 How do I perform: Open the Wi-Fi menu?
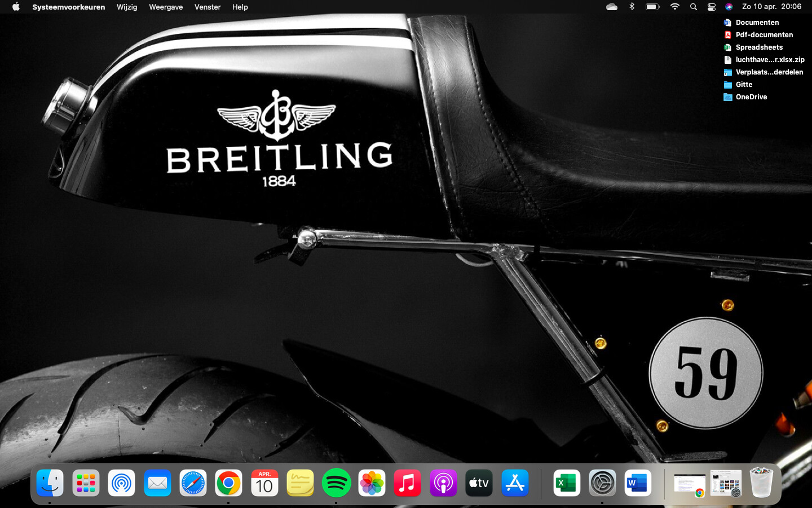coord(674,7)
